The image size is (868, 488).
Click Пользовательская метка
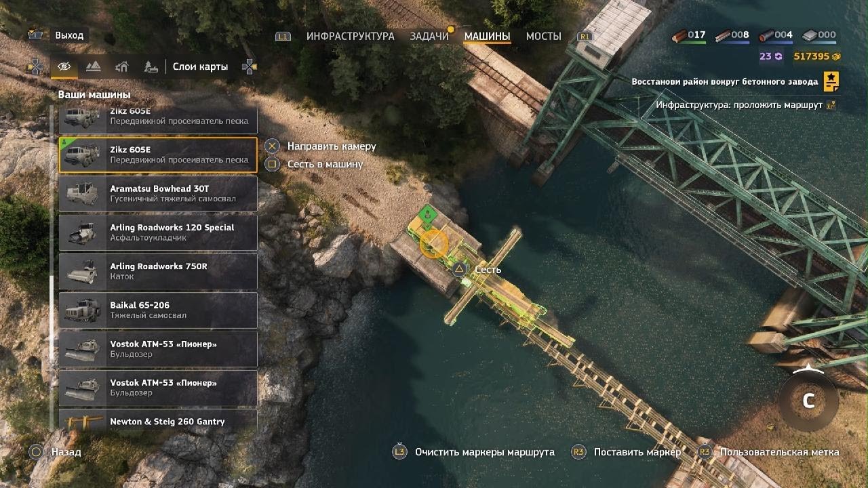click(x=780, y=451)
